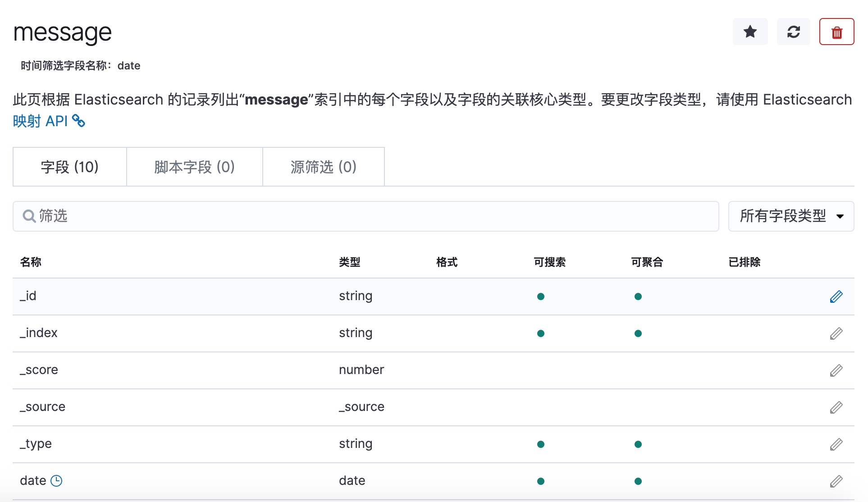Sort by 名称 column header
868x502 pixels.
coord(31,262)
